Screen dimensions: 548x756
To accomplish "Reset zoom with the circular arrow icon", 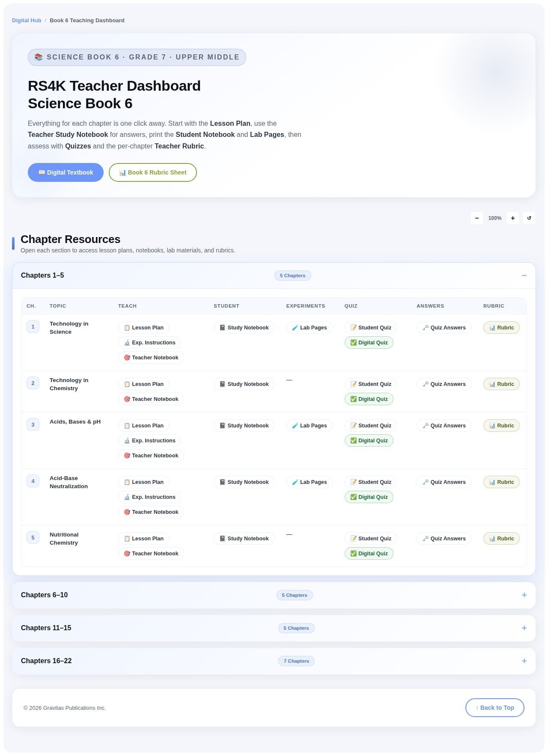I will pyautogui.click(x=529, y=218).
